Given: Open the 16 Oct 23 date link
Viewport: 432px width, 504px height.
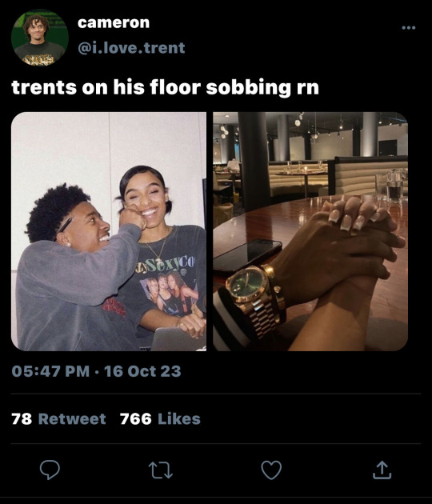Looking at the screenshot, I should [142, 371].
